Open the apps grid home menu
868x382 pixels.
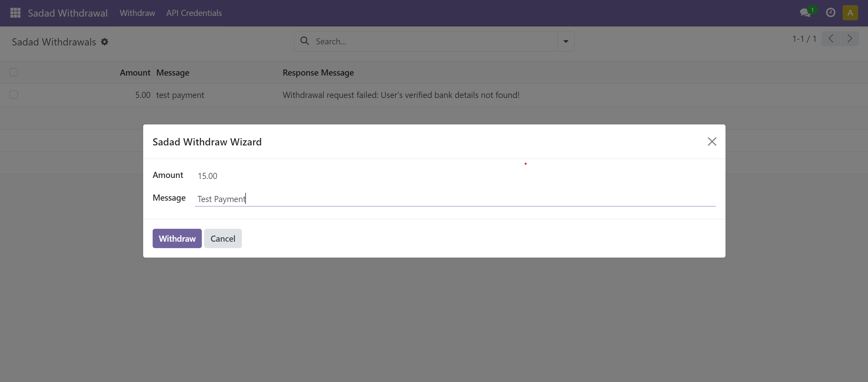click(x=15, y=13)
